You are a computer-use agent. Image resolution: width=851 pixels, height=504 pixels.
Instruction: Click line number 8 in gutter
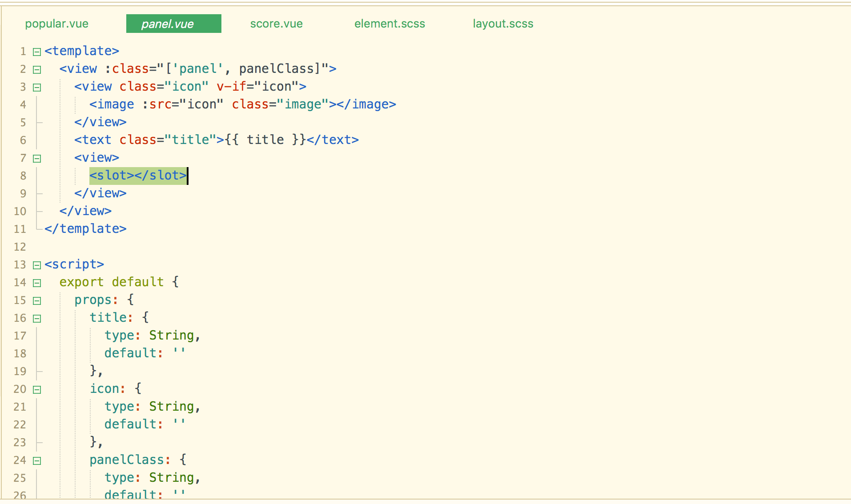[x=23, y=176]
